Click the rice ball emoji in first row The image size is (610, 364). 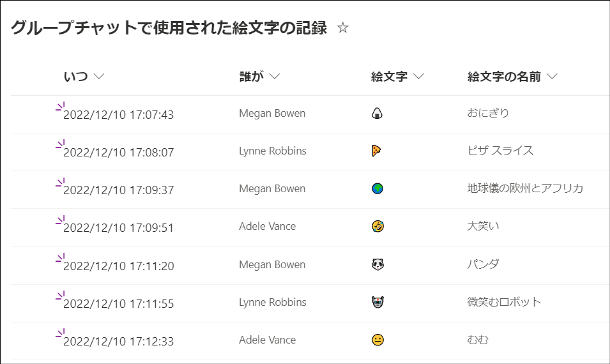pyautogui.click(x=377, y=113)
